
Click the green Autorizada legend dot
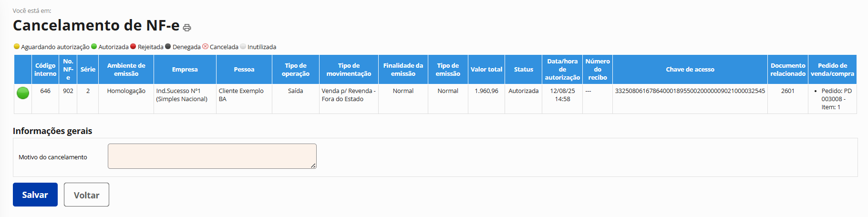coord(94,46)
